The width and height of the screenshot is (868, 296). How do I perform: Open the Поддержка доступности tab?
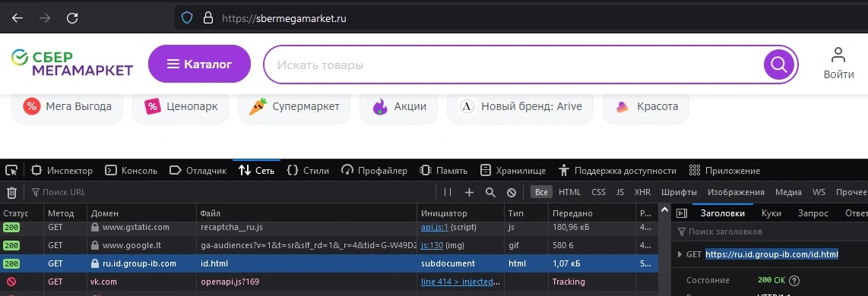617,171
